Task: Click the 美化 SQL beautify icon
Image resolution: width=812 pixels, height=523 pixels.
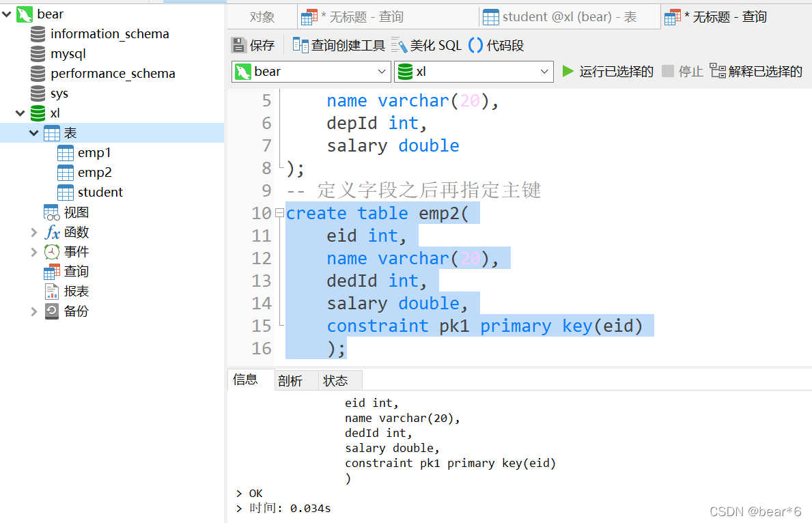Action: (x=399, y=45)
